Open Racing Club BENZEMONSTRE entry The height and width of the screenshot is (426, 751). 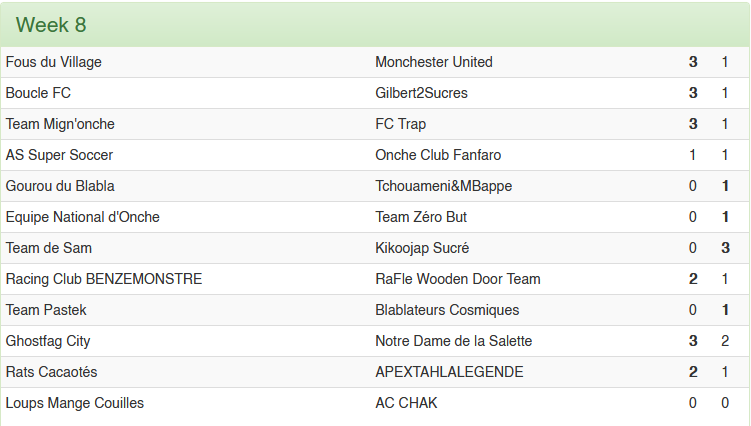(104, 279)
